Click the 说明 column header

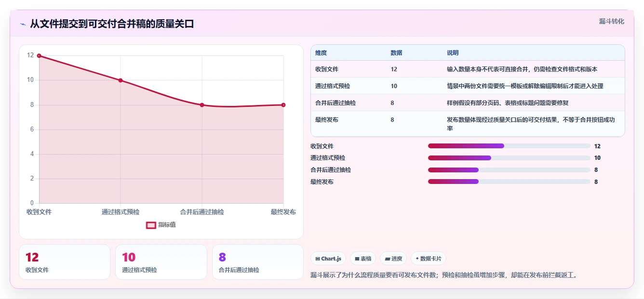pyautogui.click(x=453, y=53)
